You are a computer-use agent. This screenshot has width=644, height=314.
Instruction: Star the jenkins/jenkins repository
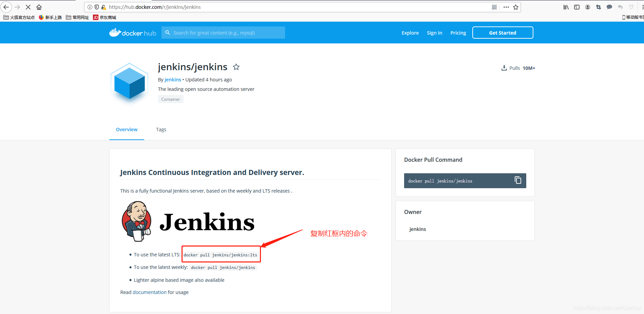tap(236, 67)
